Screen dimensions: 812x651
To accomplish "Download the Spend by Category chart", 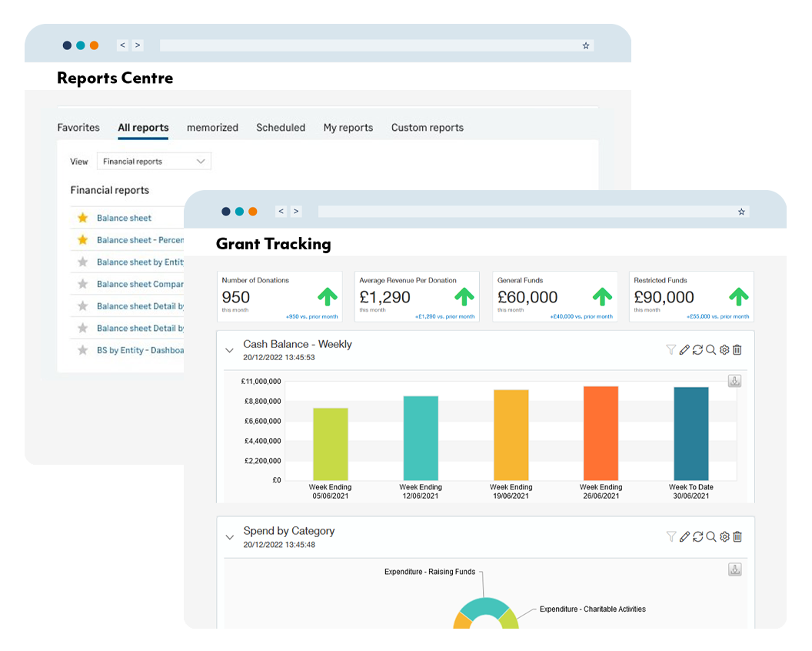I will pyautogui.click(x=735, y=569).
